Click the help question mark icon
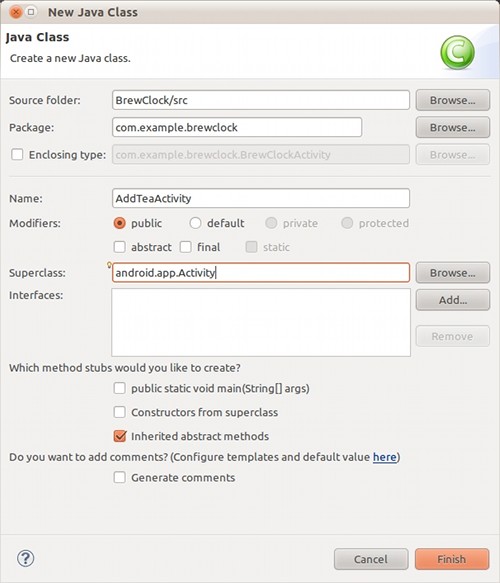Viewport: 500px width, 583px height. [26, 558]
